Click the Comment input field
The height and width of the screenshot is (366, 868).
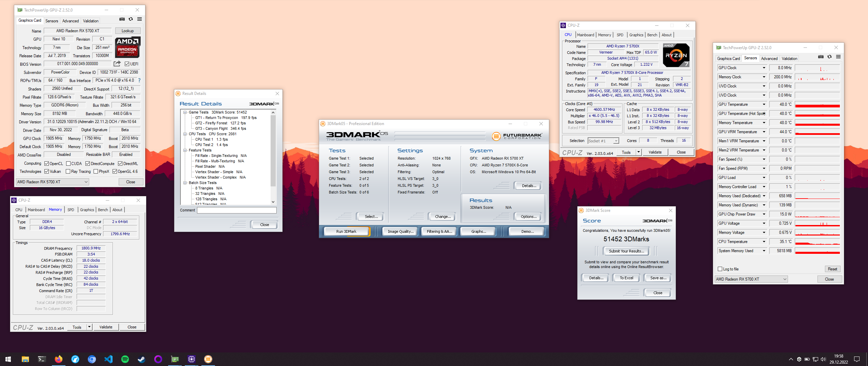pyautogui.click(x=237, y=210)
